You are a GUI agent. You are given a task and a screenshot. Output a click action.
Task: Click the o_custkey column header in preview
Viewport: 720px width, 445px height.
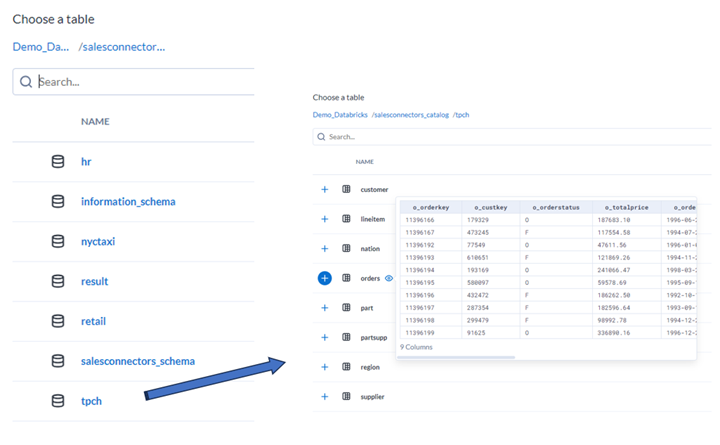point(490,208)
